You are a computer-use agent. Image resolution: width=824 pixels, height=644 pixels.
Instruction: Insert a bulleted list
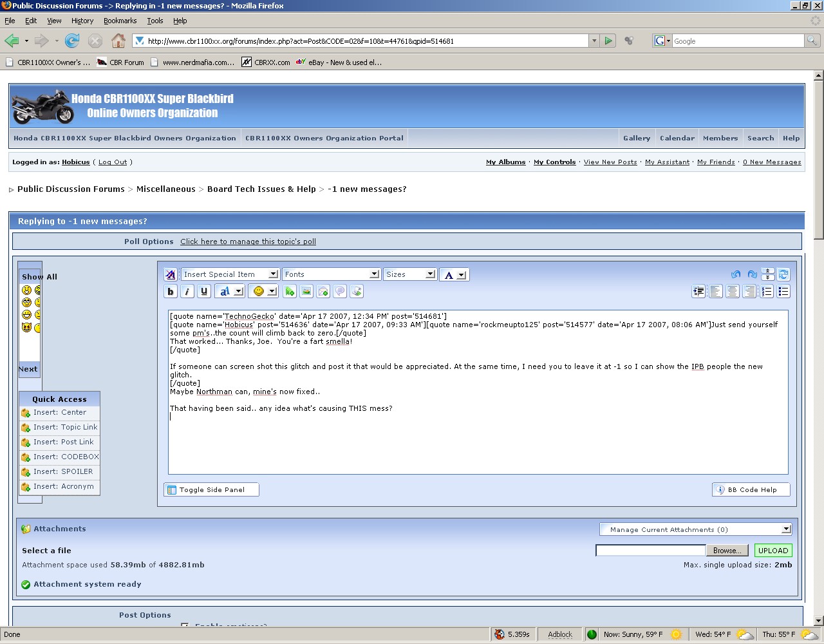click(783, 292)
